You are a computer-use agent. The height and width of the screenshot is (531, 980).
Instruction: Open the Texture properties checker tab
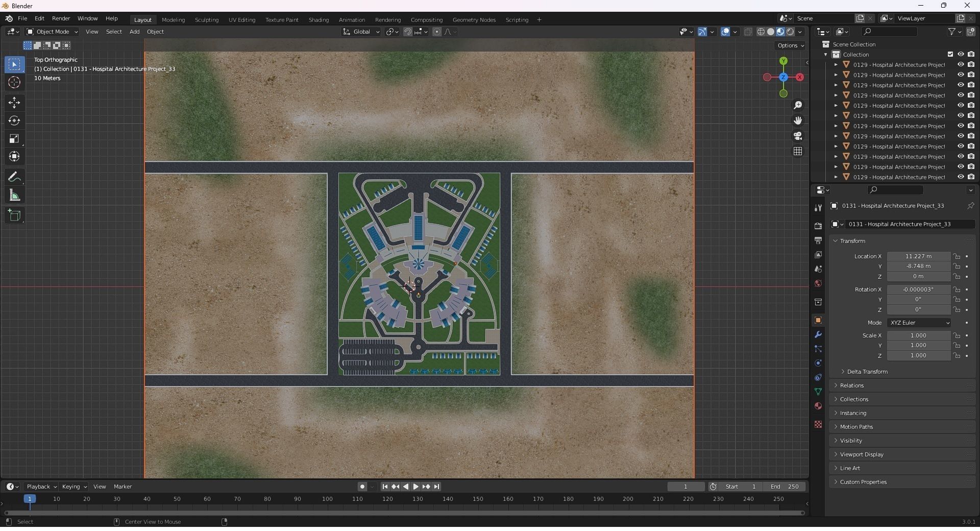coord(818,424)
